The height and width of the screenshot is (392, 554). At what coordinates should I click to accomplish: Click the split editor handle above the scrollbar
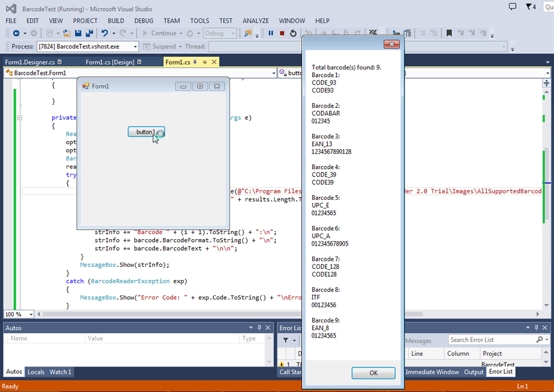point(546,83)
